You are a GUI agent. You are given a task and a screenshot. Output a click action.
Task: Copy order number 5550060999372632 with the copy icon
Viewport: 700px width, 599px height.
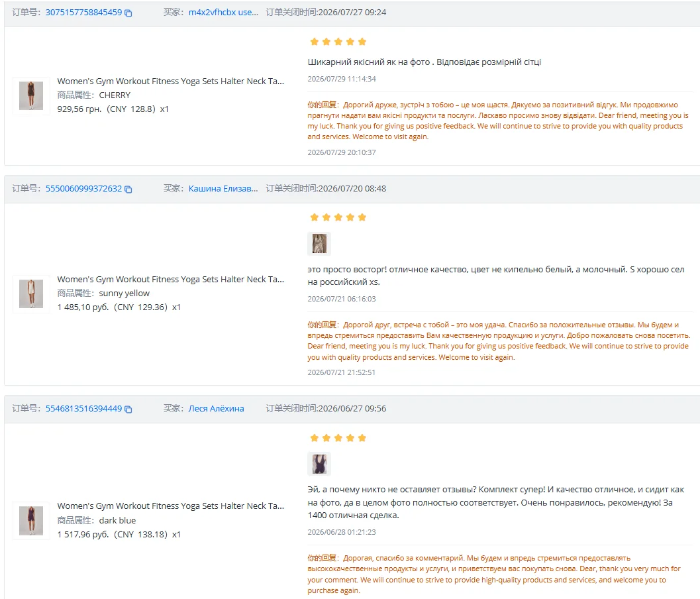pyautogui.click(x=128, y=189)
